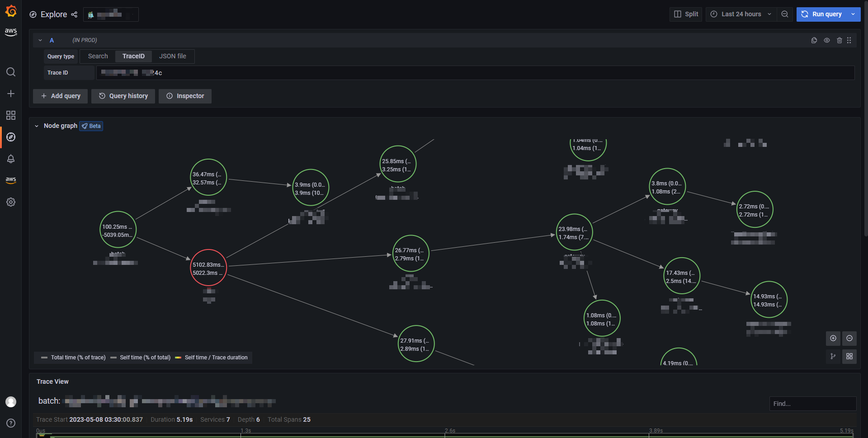Click the Beta badge on Node graph

click(x=91, y=126)
